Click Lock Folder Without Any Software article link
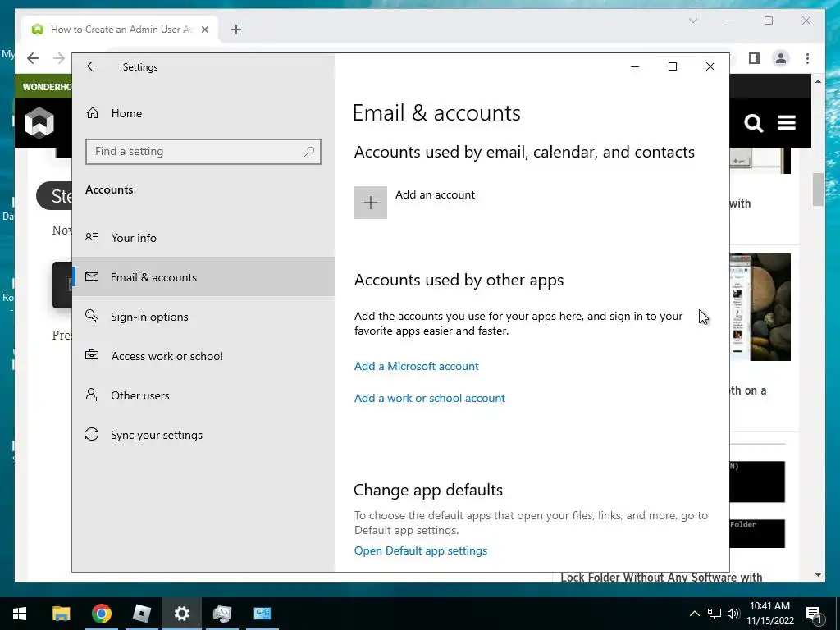Screen dimensions: 840x630 click(661, 577)
